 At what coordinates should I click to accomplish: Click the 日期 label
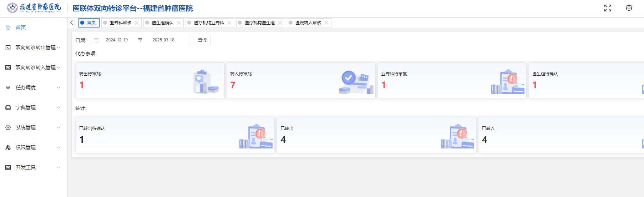(x=81, y=40)
